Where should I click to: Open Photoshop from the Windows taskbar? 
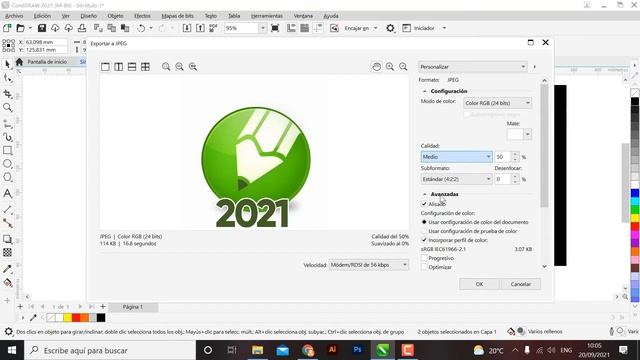click(358, 350)
